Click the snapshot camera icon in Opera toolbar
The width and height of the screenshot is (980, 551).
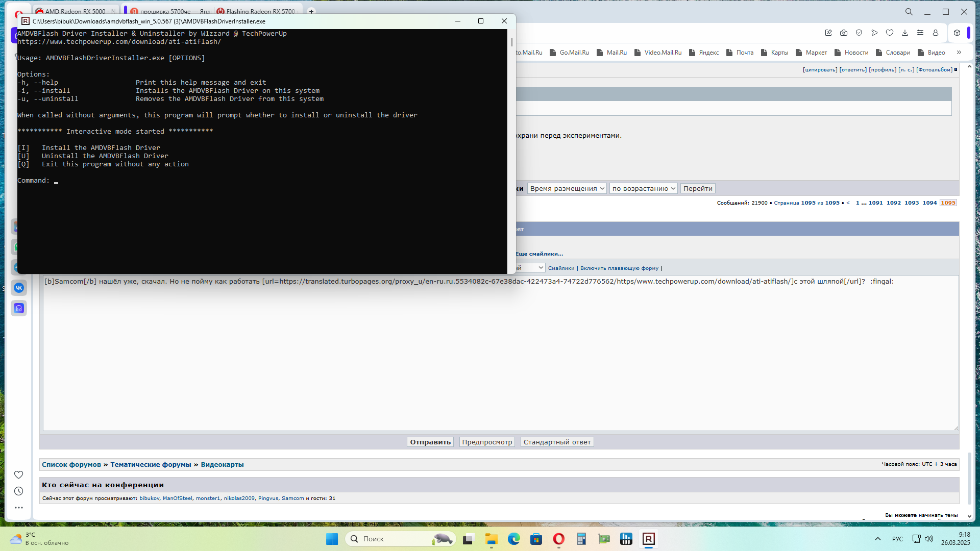coord(844,33)
